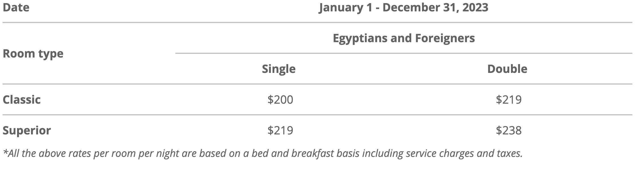Select the $219 Classic Double rate
The height and width of the screenshot is (180, 644).
tap(509, 100)
